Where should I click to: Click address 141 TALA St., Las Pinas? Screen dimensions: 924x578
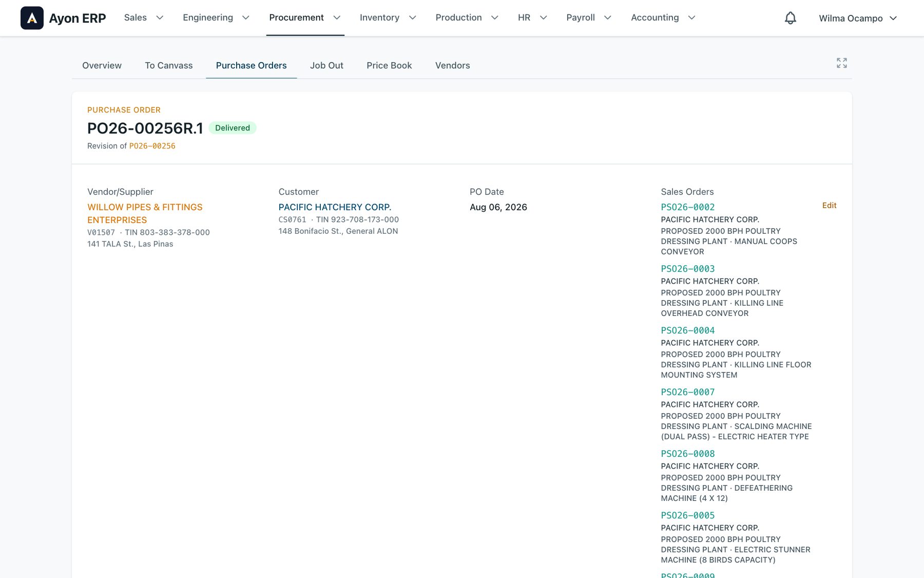click(x=130, y=244)
